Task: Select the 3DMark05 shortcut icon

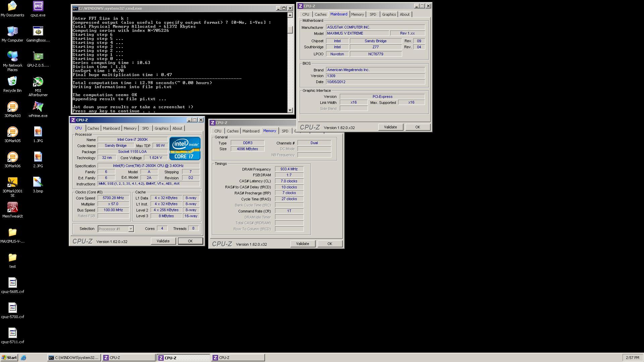Action: (12, 135)
